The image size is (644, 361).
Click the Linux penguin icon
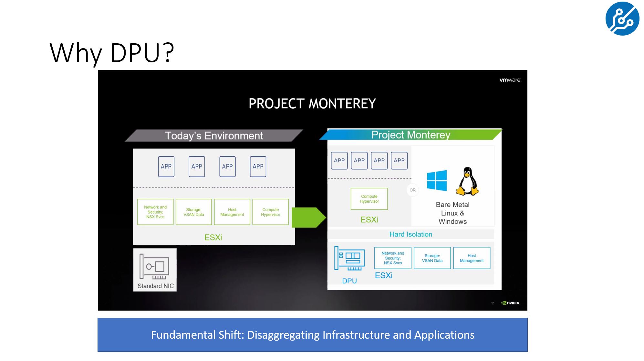[467, 181]
